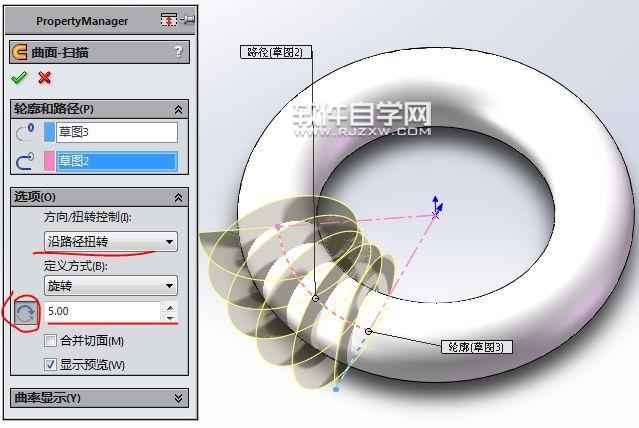
Task: Expand the 曲率显示 section
Action: click(178, 398)
